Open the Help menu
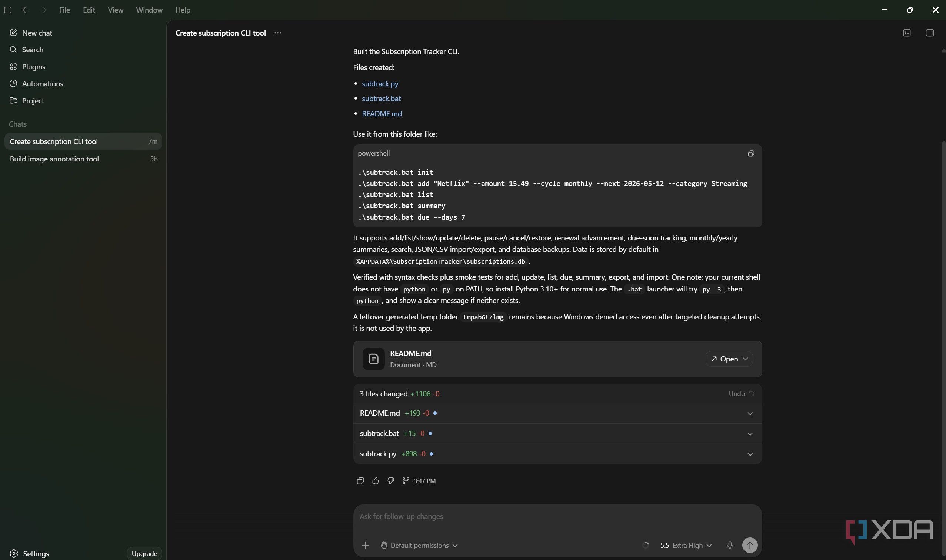946x560 pixels. [183, 10]
